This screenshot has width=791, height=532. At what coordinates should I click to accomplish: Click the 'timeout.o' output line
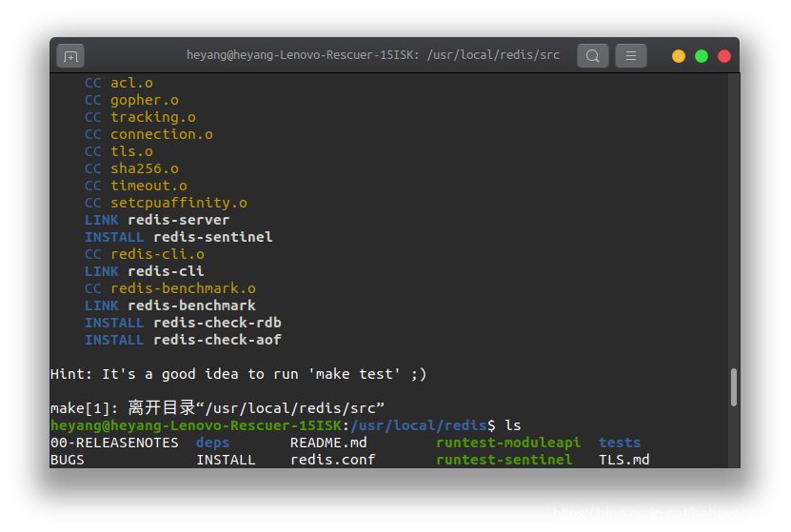pos(136,186)
